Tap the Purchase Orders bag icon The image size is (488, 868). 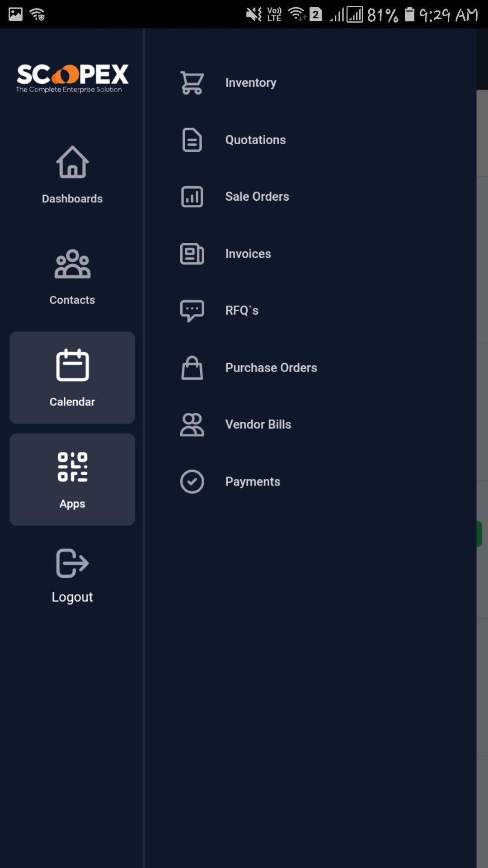click(x=192, y=368)
